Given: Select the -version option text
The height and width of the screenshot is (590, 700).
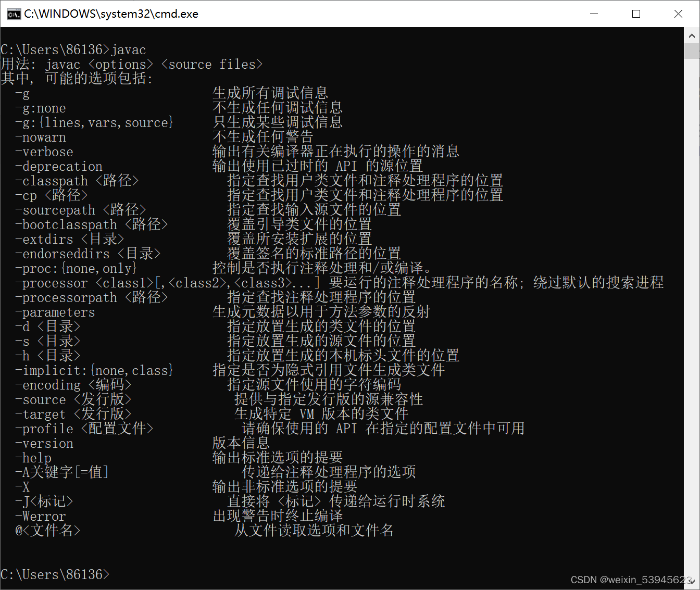Looking at the screenshot, I should coord(44,443).
